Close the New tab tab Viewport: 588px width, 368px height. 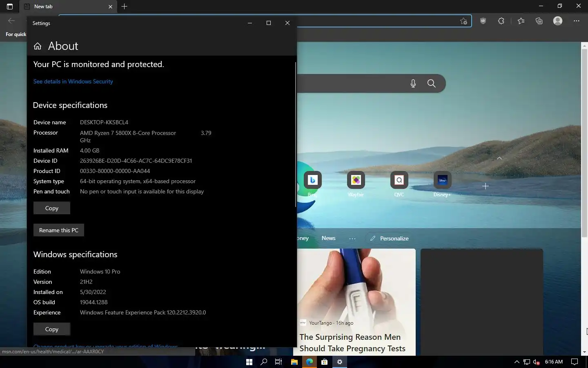110,7
